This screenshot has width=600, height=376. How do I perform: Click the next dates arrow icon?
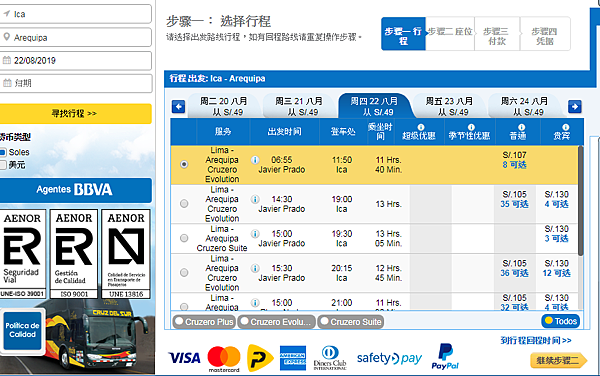574,106
